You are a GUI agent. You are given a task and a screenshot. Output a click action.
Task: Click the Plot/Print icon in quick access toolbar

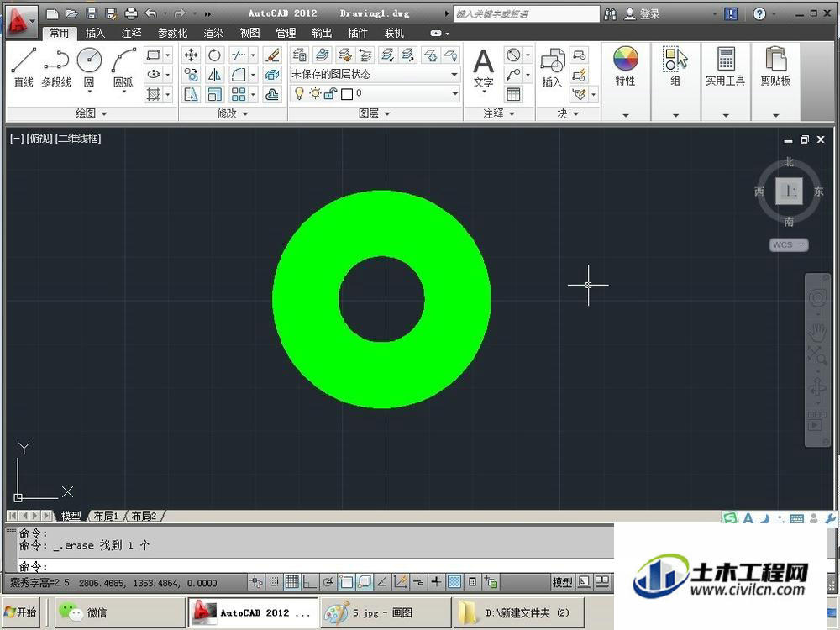pyautogui.click(x=131, y=13)
